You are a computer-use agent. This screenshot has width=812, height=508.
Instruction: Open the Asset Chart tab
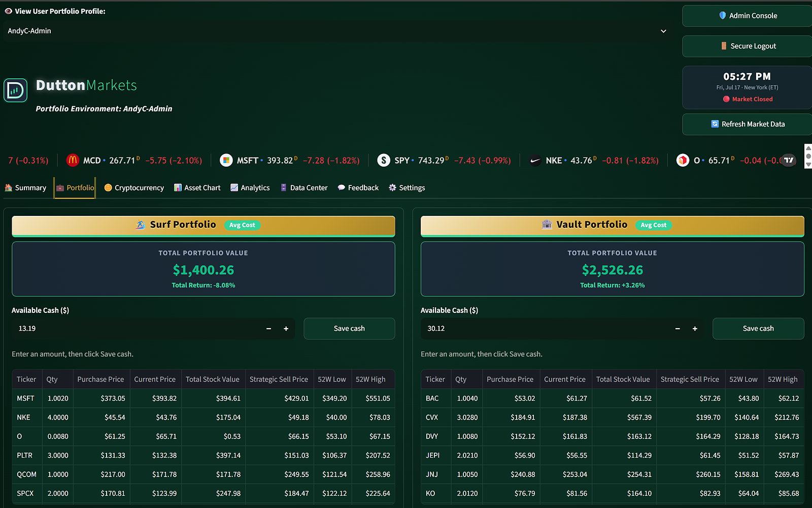click(197, 187)
